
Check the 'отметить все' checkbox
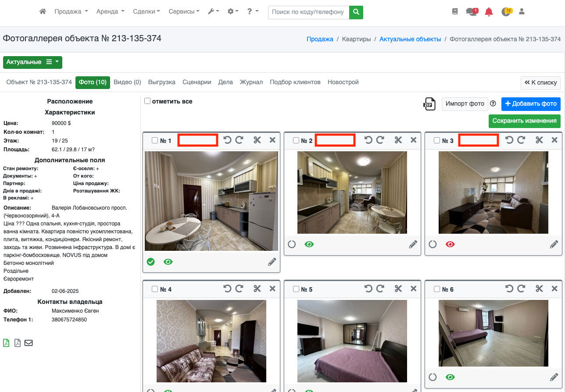(147, 101)
